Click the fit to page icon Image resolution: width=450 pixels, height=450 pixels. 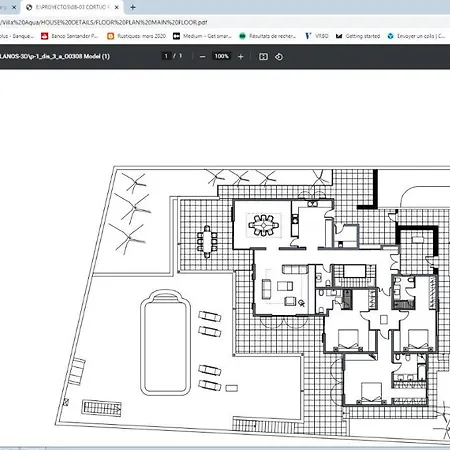(263, 57)
